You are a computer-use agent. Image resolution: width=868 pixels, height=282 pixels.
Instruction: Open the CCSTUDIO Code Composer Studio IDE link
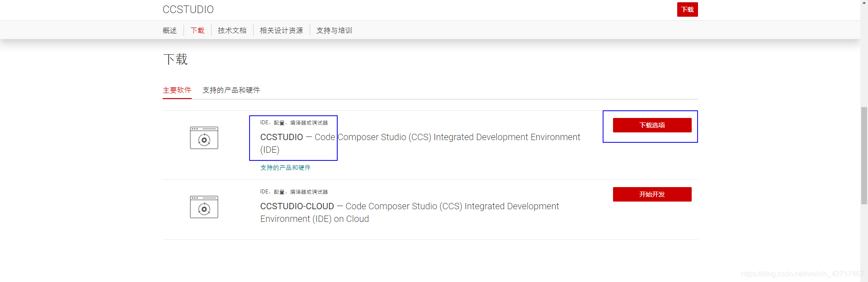(x=420, y=143)
